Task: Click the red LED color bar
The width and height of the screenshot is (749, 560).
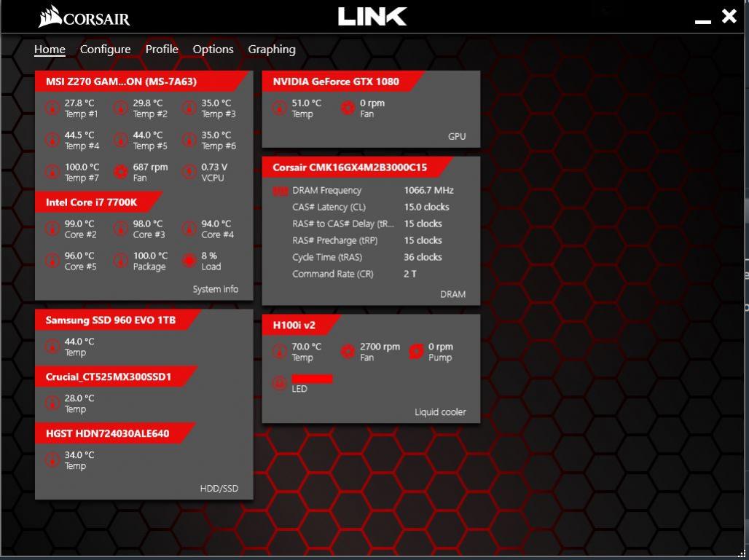Action: [x=312, y=379]
